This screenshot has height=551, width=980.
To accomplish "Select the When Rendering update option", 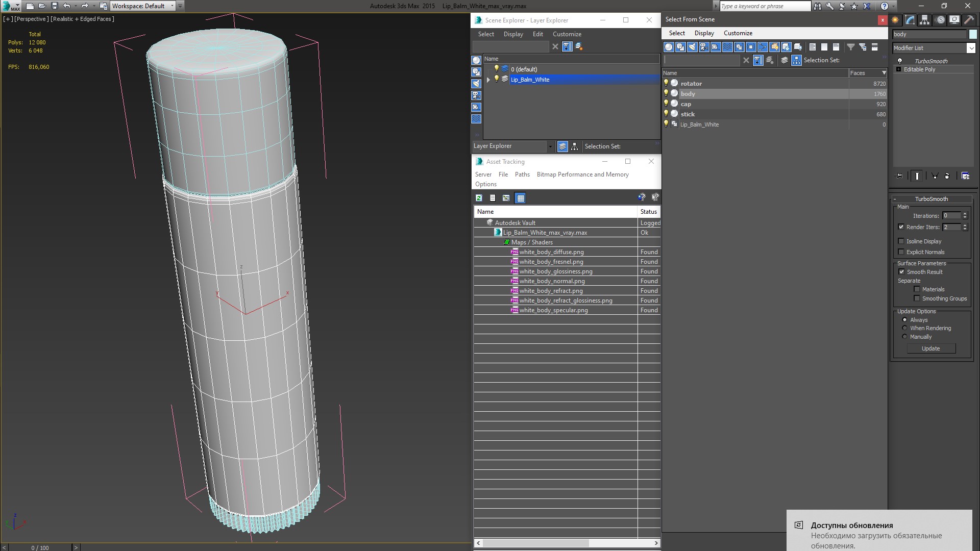I will click(904, 328).
